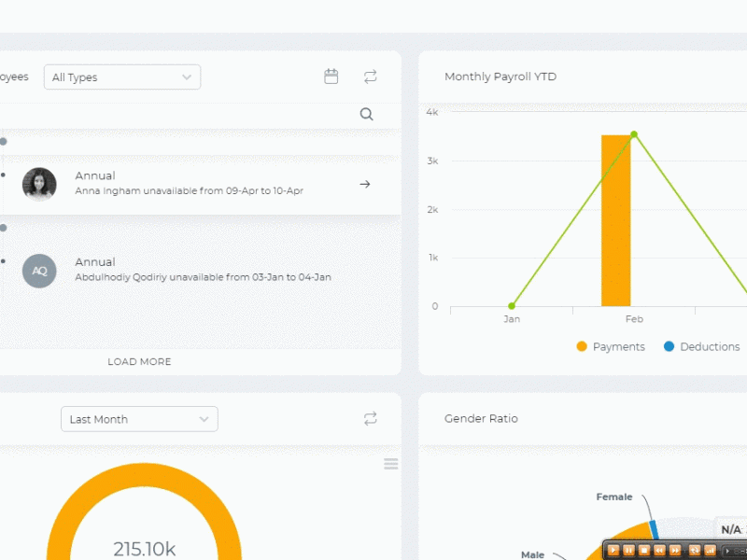The image size is (747, 560).
Task: Click the green line point at Feb
Action: pos(634,134)
